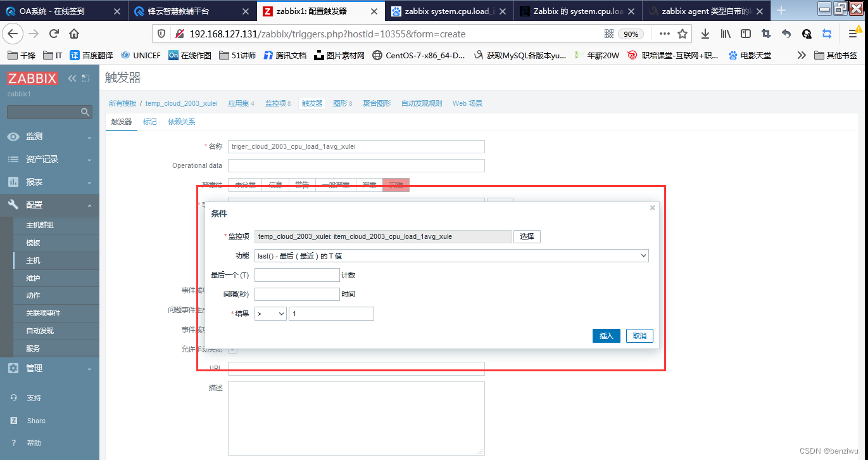Open 支持 support link in sidebar
This screenshot has height=460, width=868.
click(34, 398)
